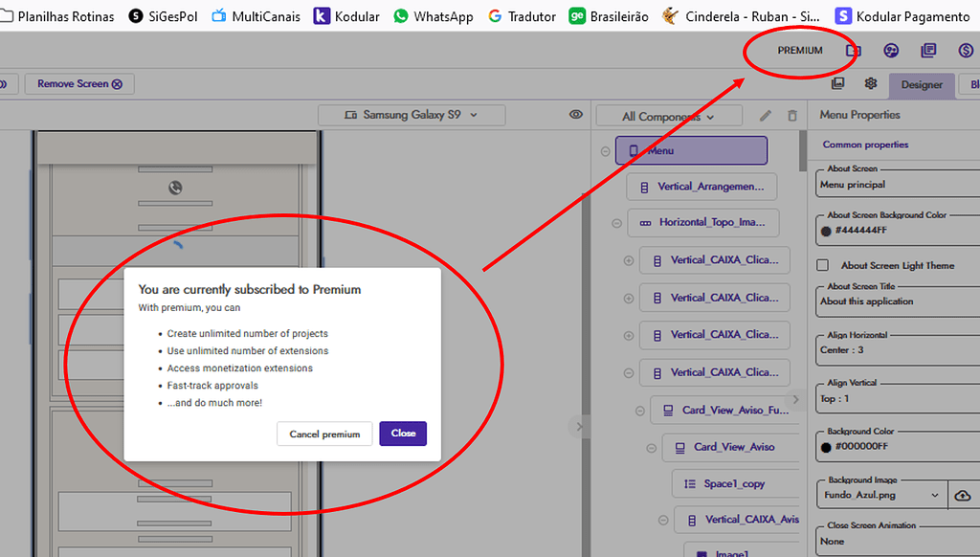Viewport: 980px width, 557px height.
Task: Open project settings gear icon
Action: 871,83
